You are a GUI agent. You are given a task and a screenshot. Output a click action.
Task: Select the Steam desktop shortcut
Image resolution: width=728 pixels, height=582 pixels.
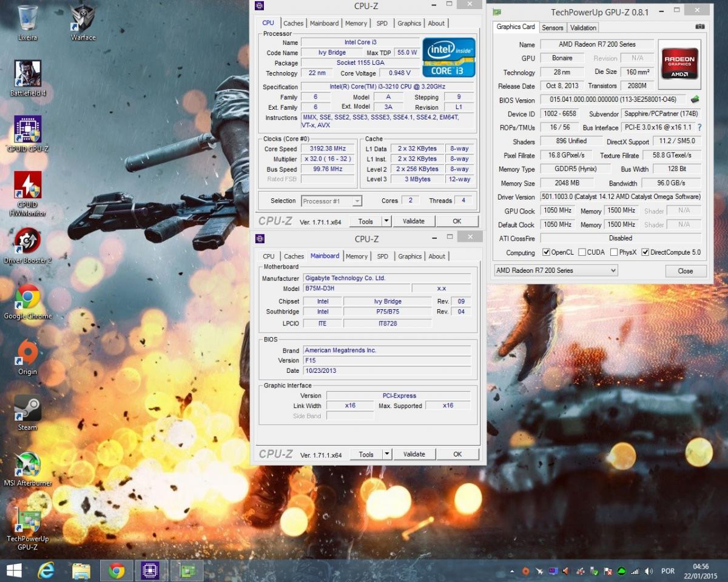pyautogui.click(x=28, y=413)
